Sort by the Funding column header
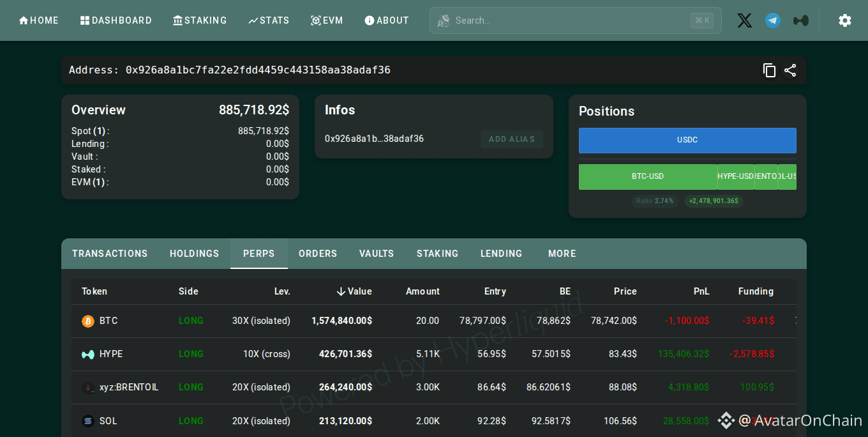This screenshot has width=868, height=437. (756, 291)
